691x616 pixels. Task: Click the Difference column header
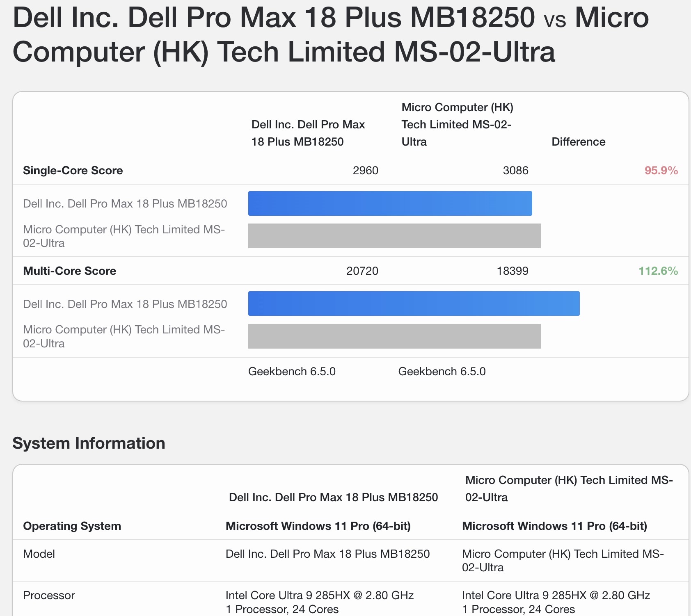click(578, 142)
